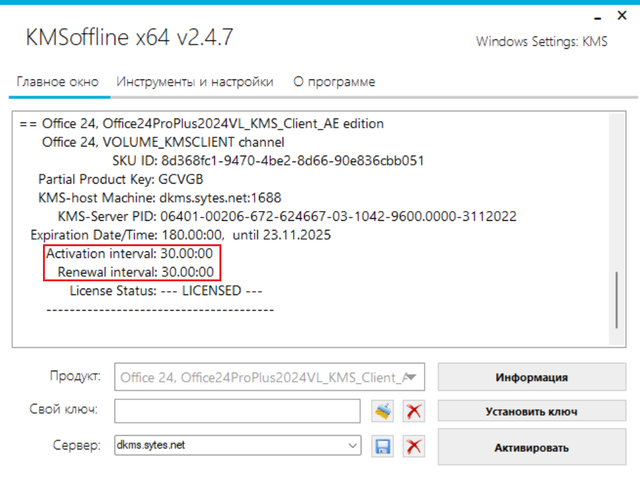The height and width of the screenshot is (480, 640).
Task: Click the Информация button
Action: 532,377
